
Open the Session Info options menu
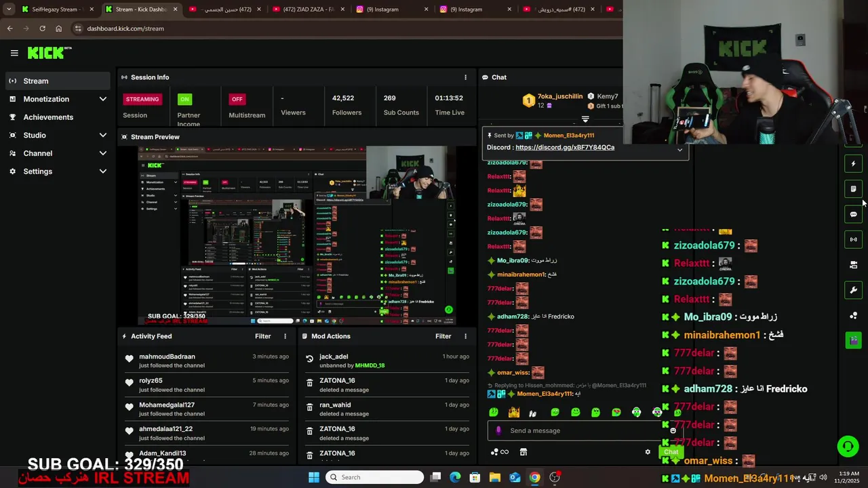[465, 77]
